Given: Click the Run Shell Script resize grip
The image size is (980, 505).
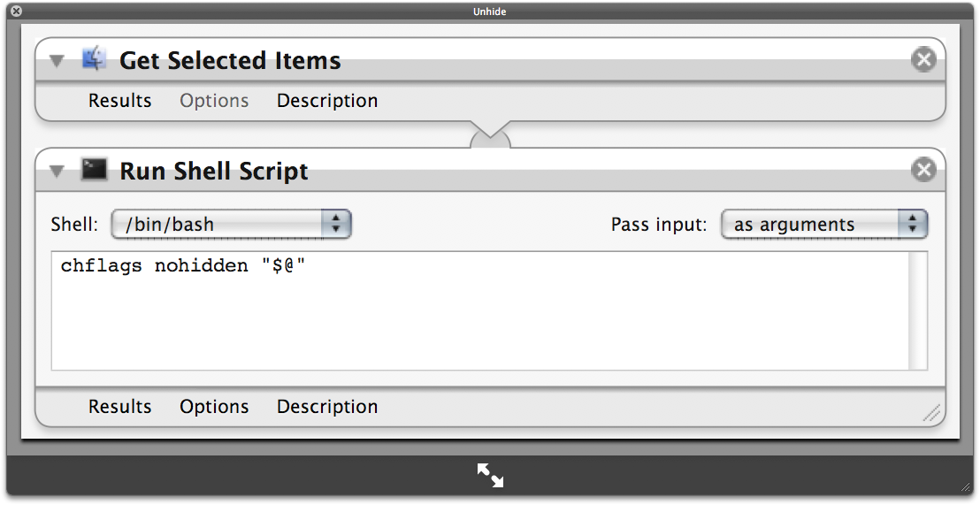Looking at the screenshot, I should coord(932,414).
